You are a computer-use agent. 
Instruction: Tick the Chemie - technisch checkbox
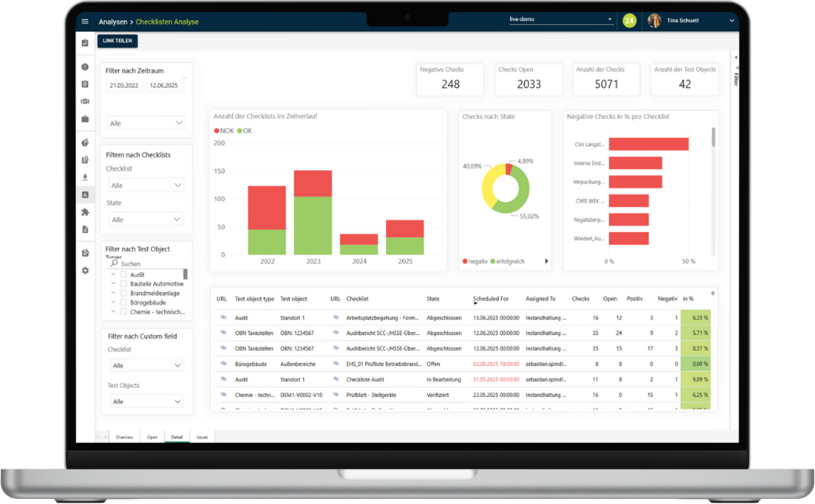(124, 311)
